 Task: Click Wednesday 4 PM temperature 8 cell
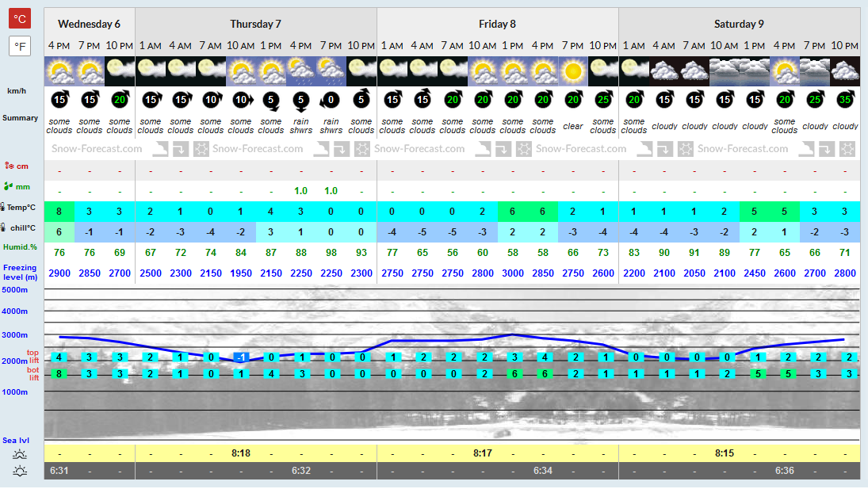59,212
